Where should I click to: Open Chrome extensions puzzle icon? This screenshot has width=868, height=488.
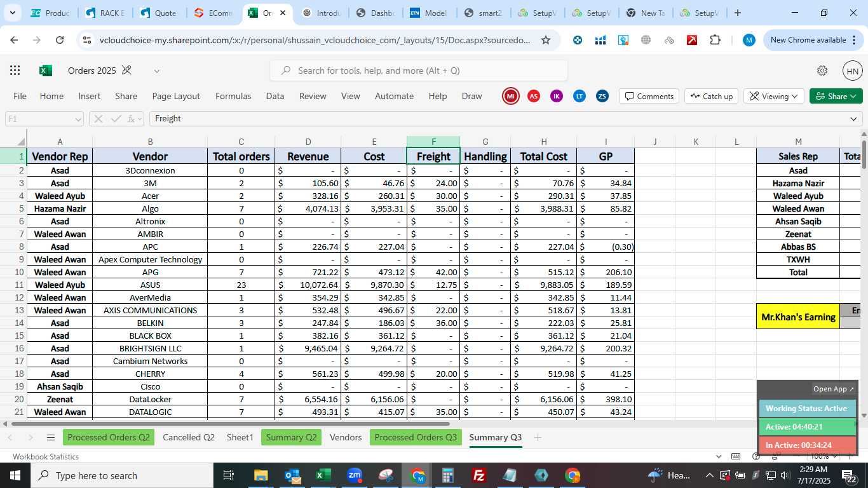pos(715,40)
